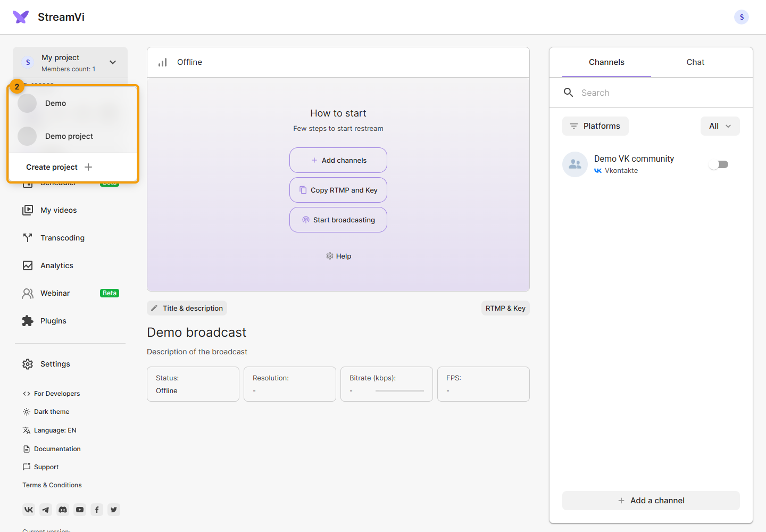The height and width of the screenshot is (532, 766).
Task: Click the Plugins puzzle icon
Action: (x=28, y=321)
